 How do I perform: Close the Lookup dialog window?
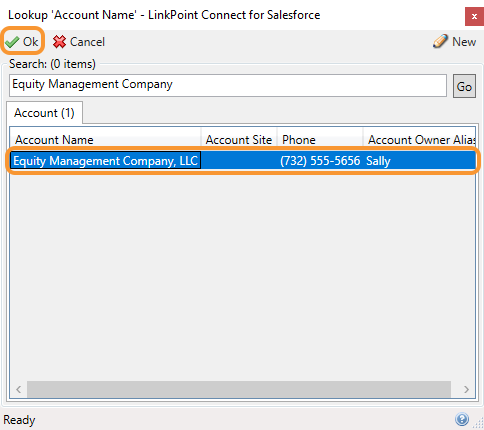(x=474, y=16)
